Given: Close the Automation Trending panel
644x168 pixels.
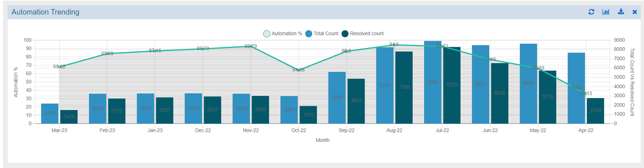Looking at the screenshot, I should tap(635, 12).
